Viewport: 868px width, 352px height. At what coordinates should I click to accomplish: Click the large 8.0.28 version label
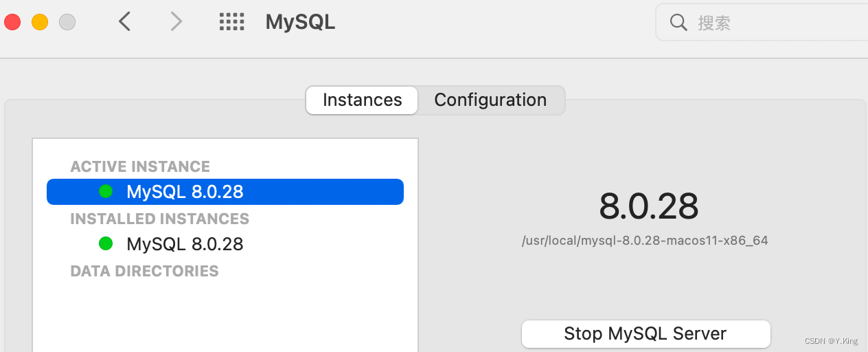tap(648, 206)
